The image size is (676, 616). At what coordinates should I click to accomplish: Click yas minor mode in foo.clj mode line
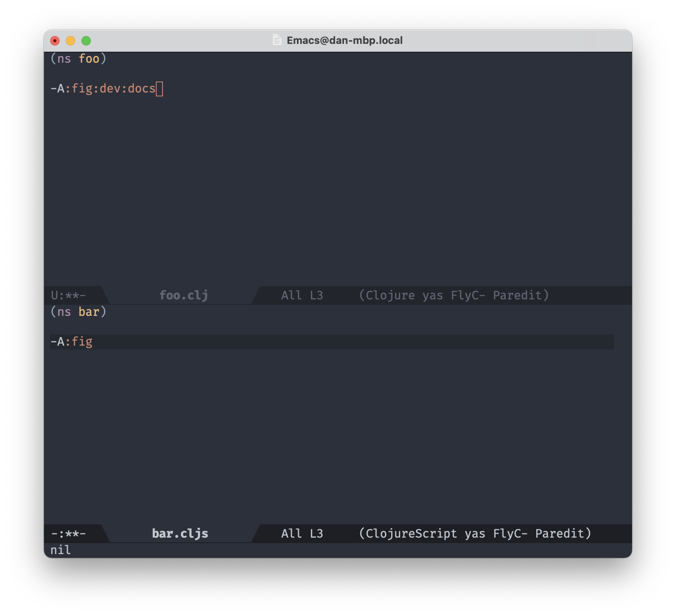pyautogui.click(x=432, y=295)
